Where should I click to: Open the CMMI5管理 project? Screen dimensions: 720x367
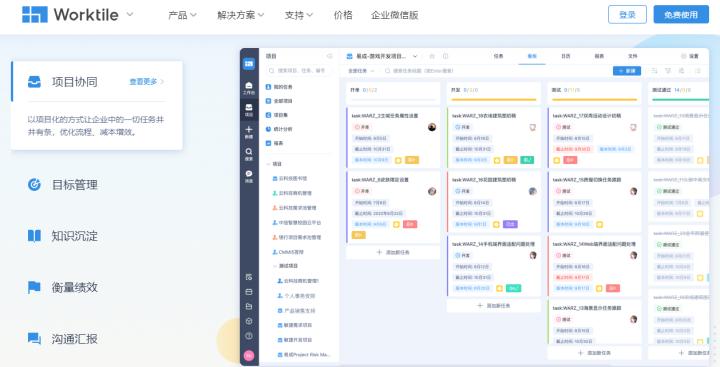287,252
